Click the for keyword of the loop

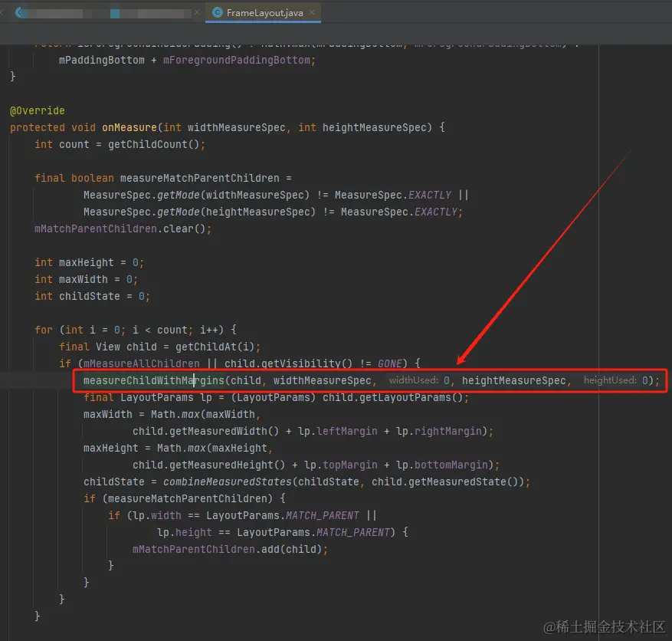click(43, 330)
